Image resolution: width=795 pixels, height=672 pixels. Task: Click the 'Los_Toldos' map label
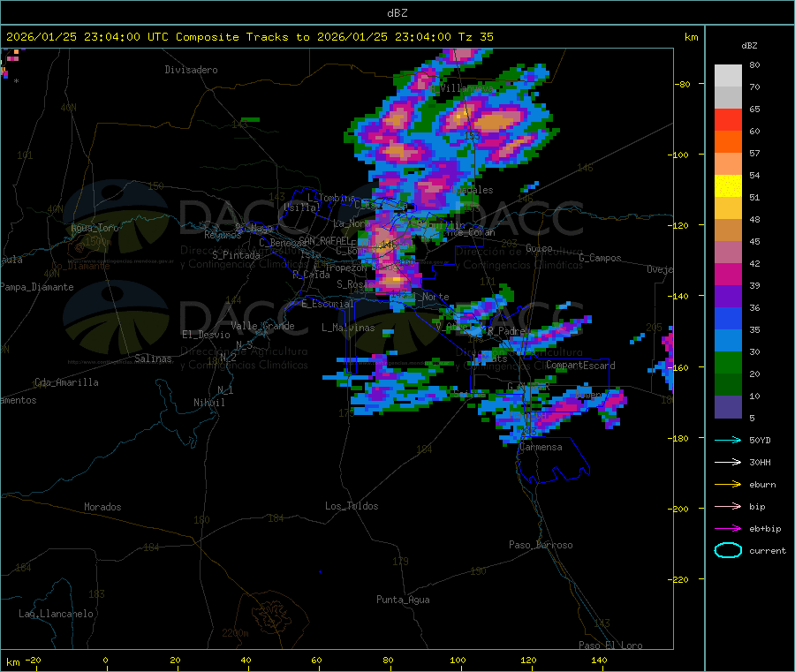[x=352, y=506]
